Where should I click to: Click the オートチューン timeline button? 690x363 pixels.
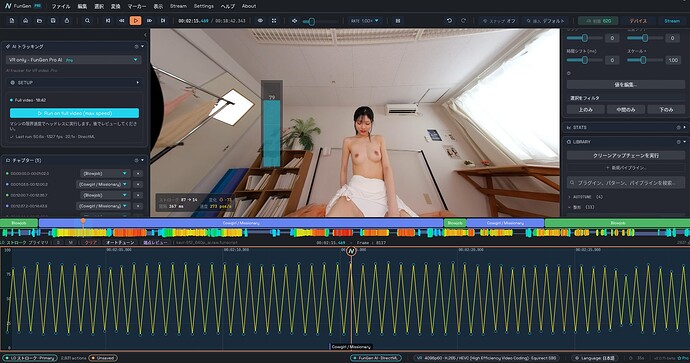[121, 242]
